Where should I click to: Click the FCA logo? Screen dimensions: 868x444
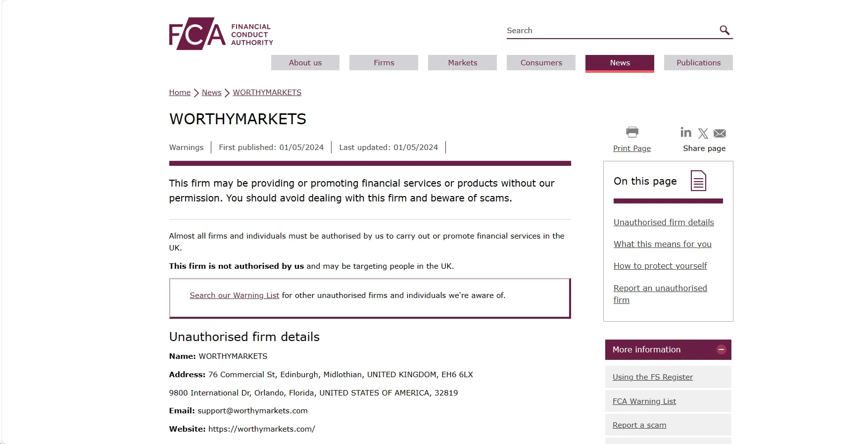221,34
